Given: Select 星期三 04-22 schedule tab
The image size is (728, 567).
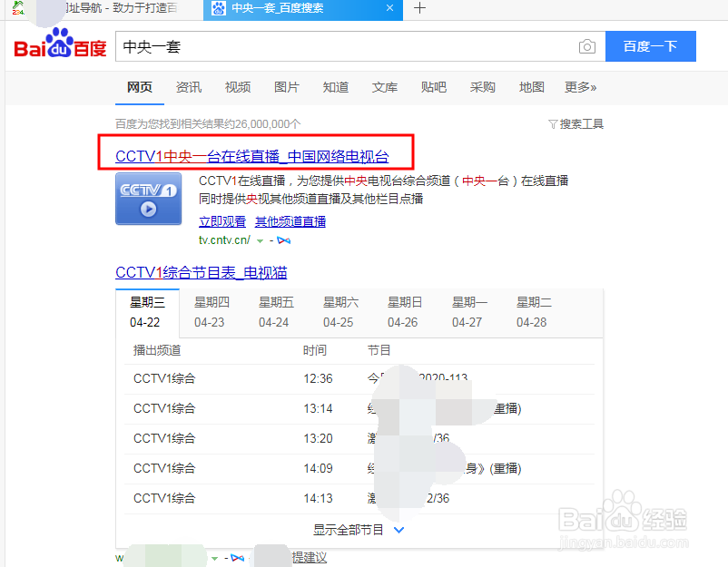Looking at the screenshot, I should click(x=147, y=312).
